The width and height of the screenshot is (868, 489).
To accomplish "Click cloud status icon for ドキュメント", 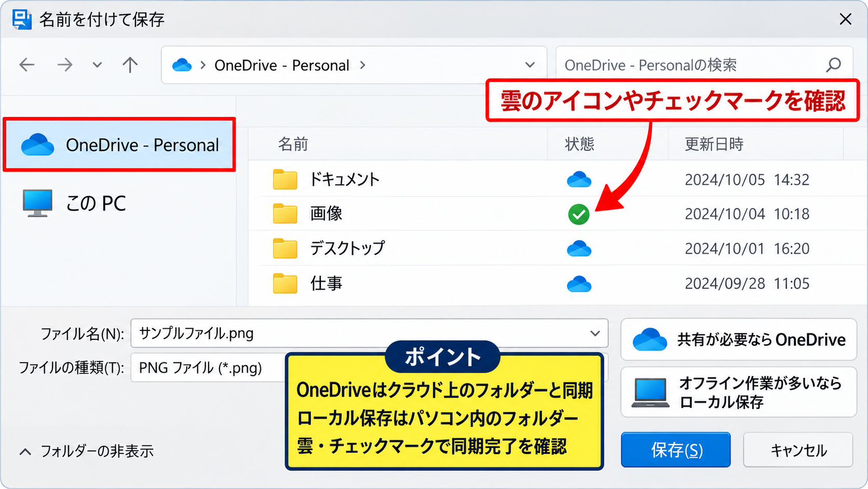I will (579, 179).
